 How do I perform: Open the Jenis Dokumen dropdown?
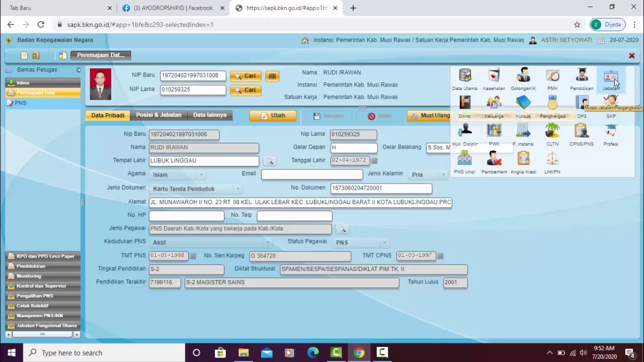pyautogui.click(x=196, y=189)
